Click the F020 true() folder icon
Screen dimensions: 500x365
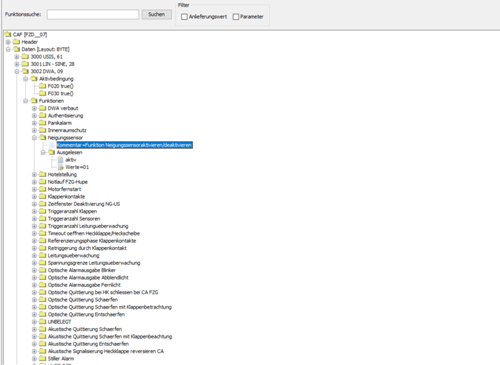click(42, 86)
